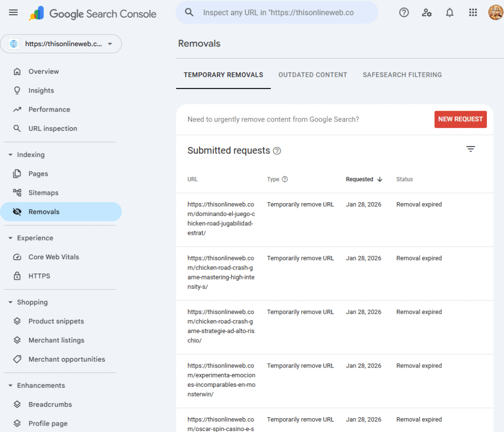Screen dimensions: 504x432
Task: Open the SafeSearch Filtering tab
Action: point(402,75)
